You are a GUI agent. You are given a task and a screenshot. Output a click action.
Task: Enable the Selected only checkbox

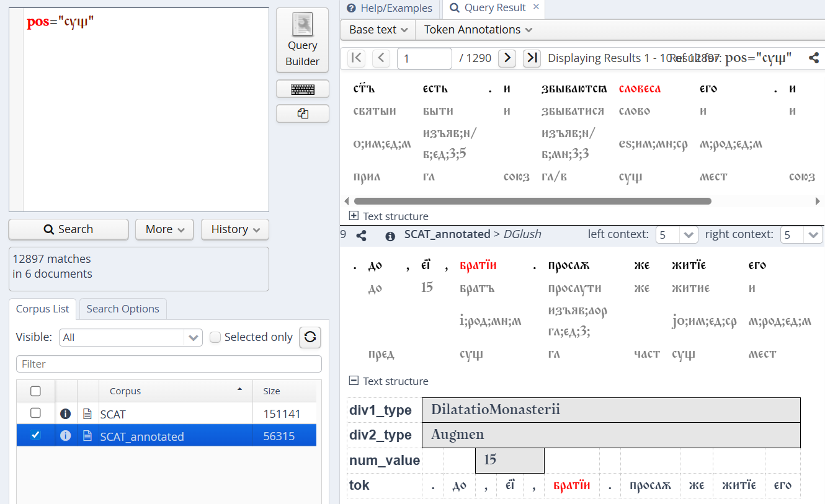pos(215,337)
